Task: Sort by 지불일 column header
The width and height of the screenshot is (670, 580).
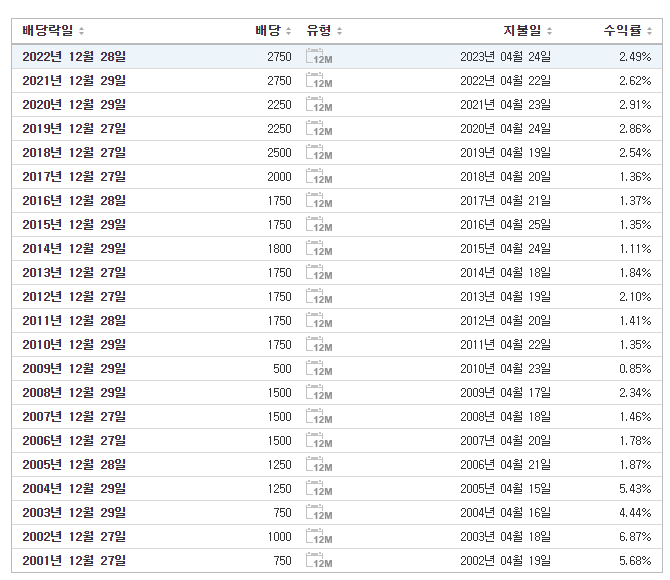Action: [528, 31]
